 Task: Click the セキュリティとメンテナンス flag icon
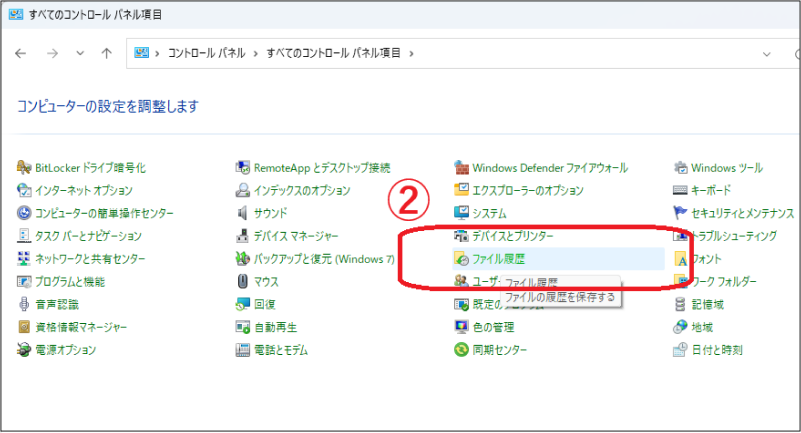pos(680,213)
